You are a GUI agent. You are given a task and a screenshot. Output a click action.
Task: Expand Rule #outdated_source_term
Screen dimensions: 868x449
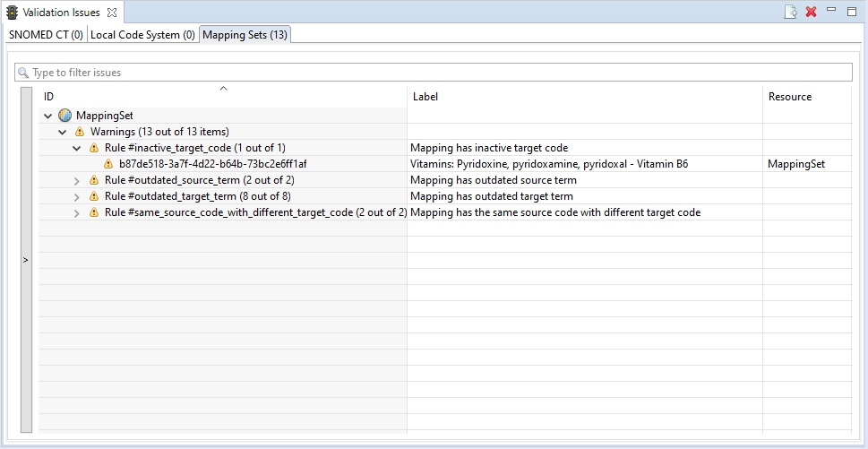77,180
